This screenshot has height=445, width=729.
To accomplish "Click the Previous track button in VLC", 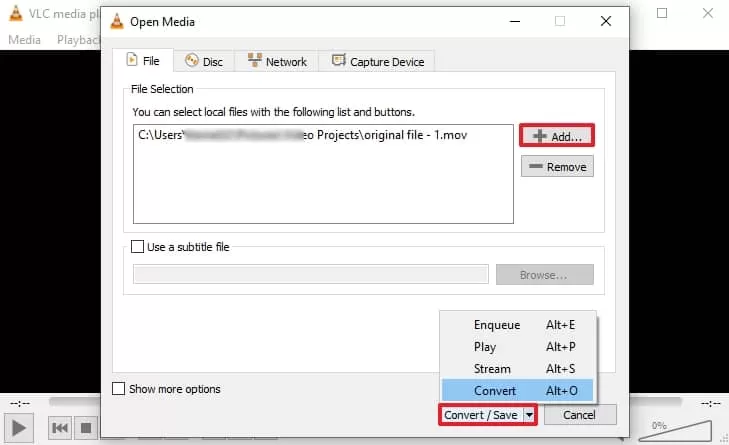I will pyautogui.click(x=60, y=428).
